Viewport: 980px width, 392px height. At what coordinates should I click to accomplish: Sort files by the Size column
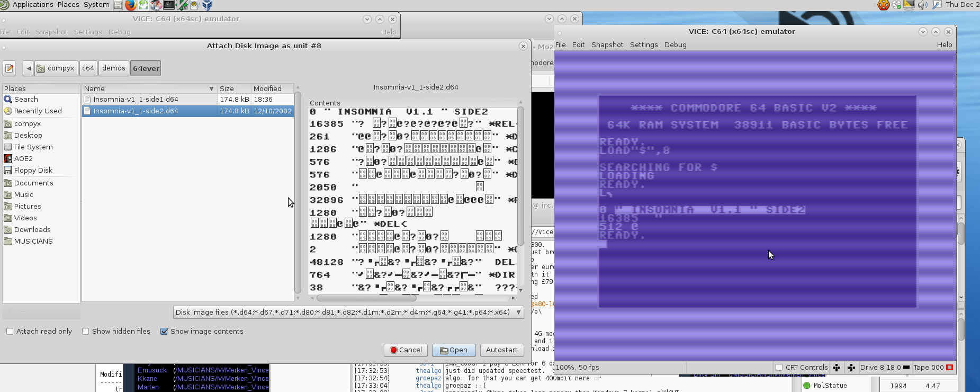pos(233,88)
